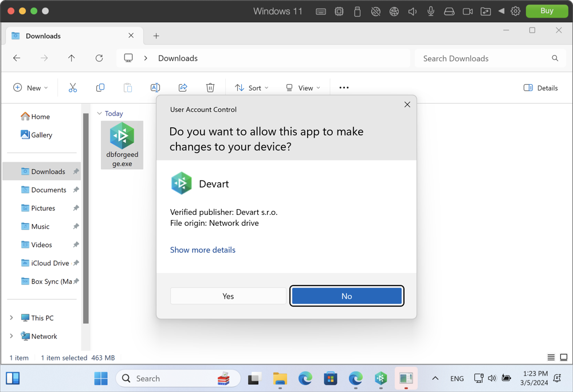Click the Delete trash icon

pos(210,88)
